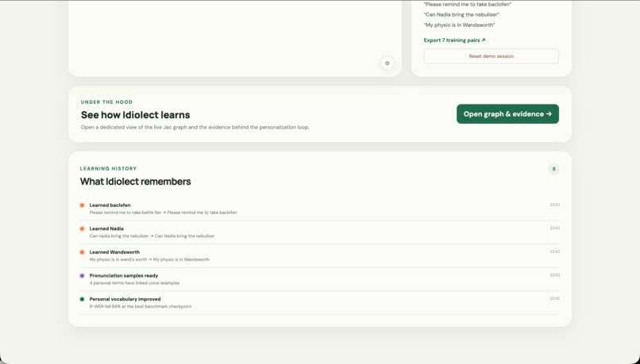640x364 pixels.
Task: Click the 22:42 timestamp on Learned Wandsworth row
Action: pyautogui.click(x=555, y=252)
